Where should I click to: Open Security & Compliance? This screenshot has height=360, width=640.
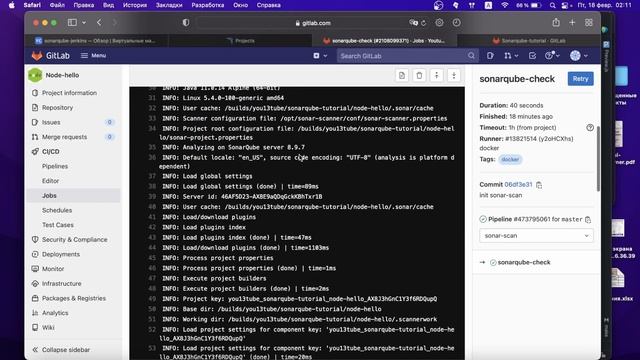click(x=75, y=240)
